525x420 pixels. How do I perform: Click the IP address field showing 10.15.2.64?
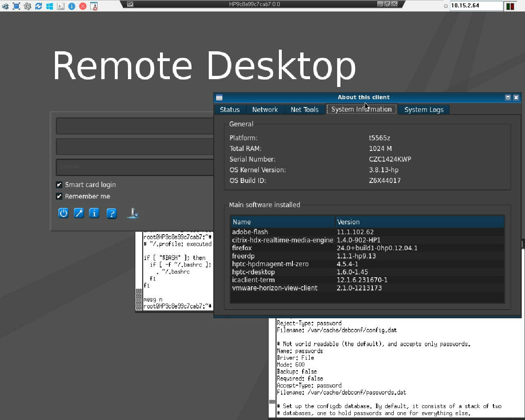(x=476, y=6)
